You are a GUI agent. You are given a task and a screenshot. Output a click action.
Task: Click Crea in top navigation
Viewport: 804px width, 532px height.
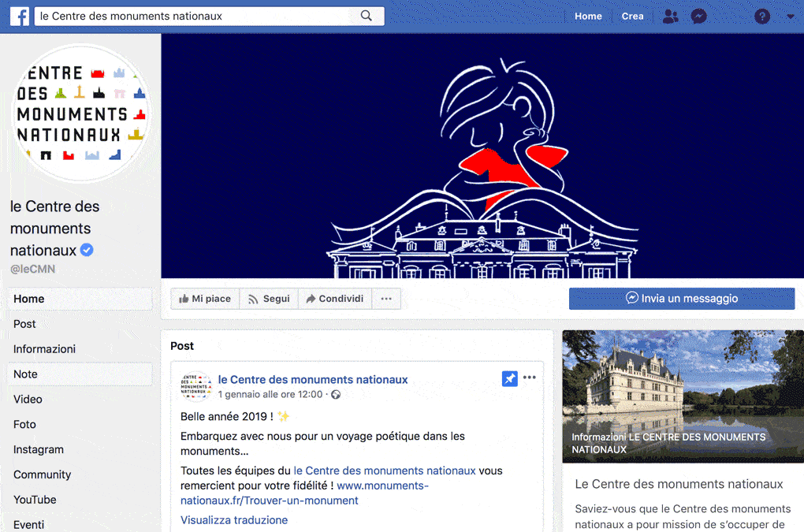point(632,17)
